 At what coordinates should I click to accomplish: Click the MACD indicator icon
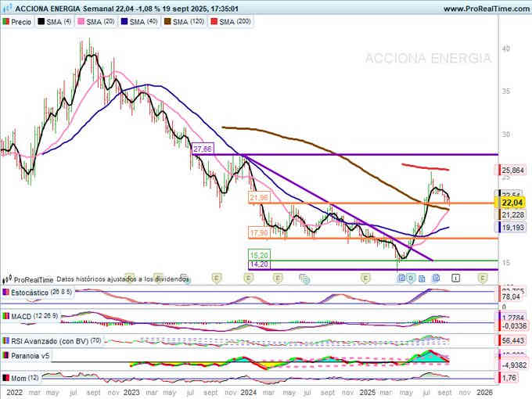click(x=6, y=316)
